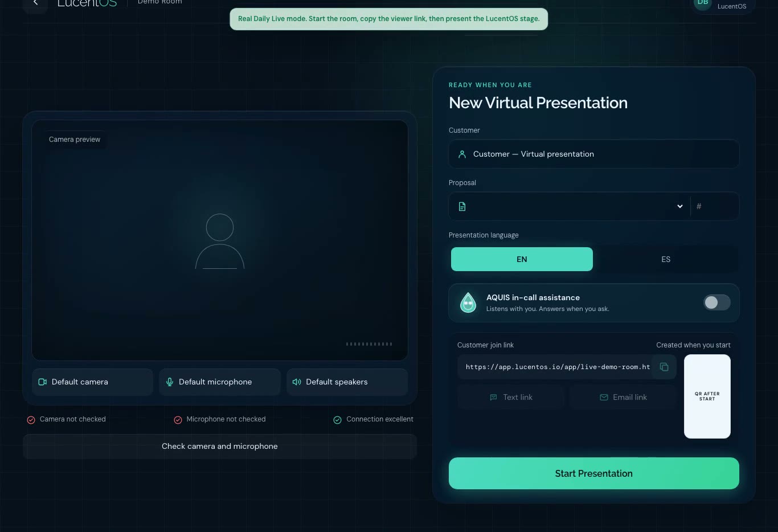The width and height of the screenshot is (778, 532).
Task: Click the mic icon beside Default microphone
Action: (170, 382)
